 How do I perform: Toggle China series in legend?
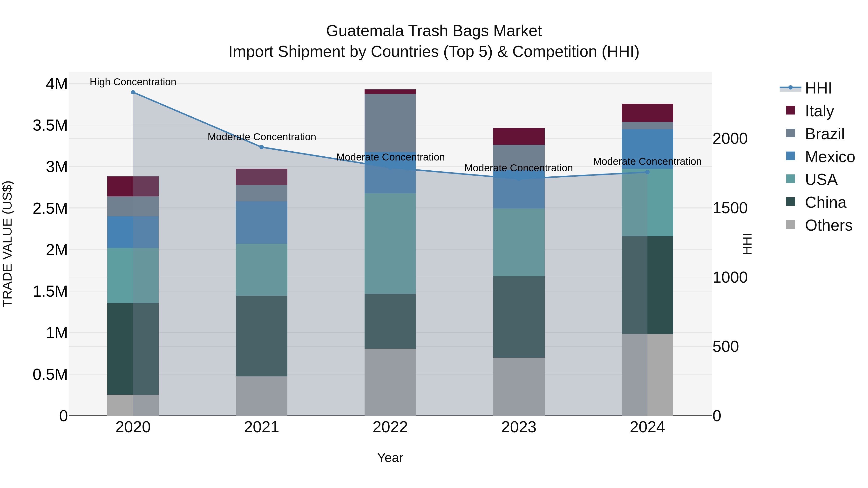click(816, 202)
